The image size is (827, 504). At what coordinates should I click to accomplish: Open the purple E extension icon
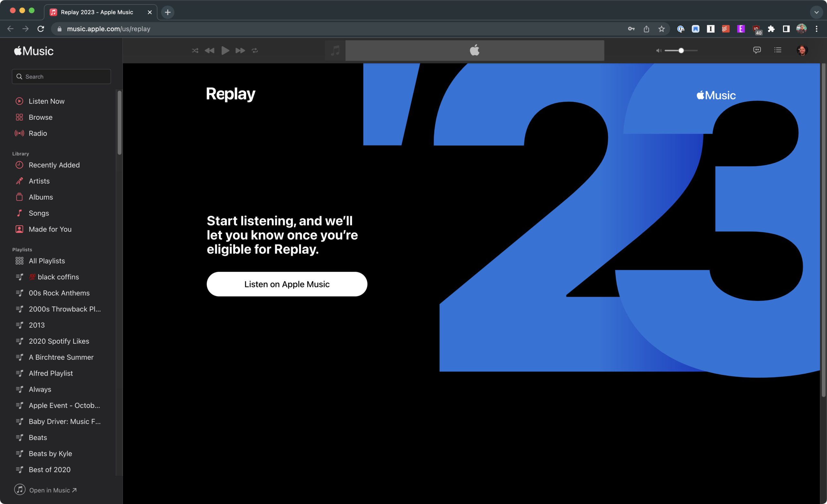pyautogui.click(x=741, y=29)
